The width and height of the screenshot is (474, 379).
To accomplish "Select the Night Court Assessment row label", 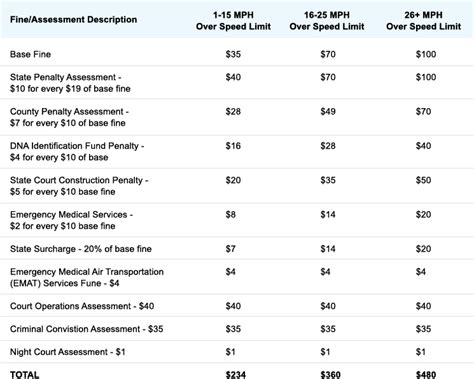I will 68,352.
